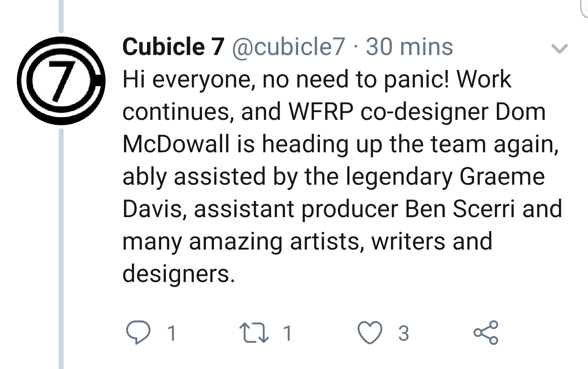Viewport: 588px width, 369px height.
Task: Click the name McDowall in the tweet
Action: pyautogui.click(x=176, y=144)
